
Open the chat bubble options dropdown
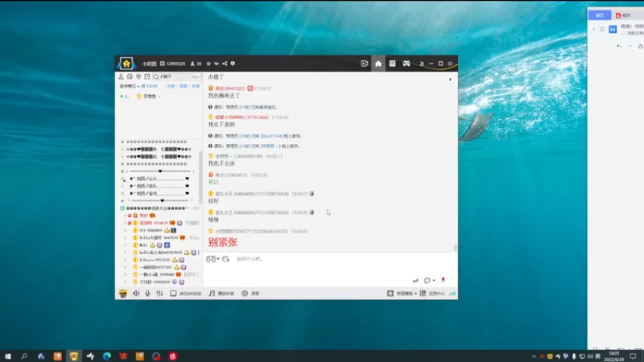(429, 280)
